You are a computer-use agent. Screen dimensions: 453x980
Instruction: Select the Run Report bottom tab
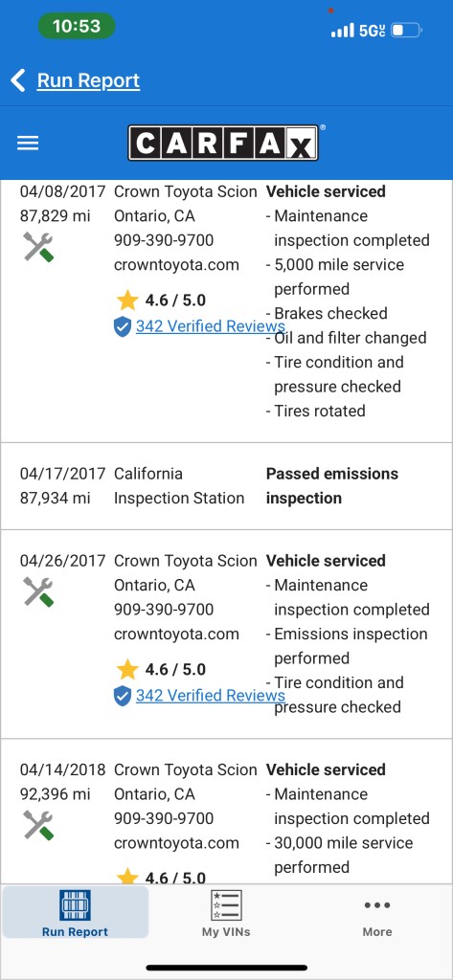coord(75,913)
